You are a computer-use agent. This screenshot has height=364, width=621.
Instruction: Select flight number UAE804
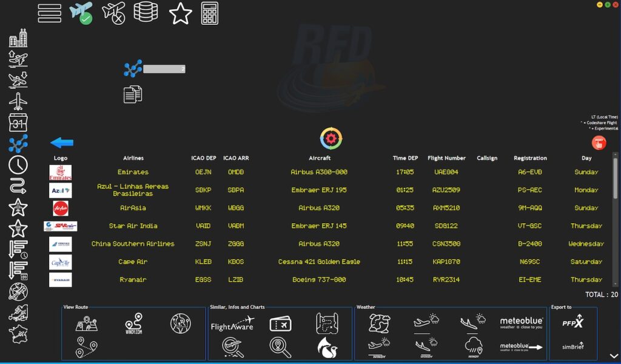tap(446, 172)
